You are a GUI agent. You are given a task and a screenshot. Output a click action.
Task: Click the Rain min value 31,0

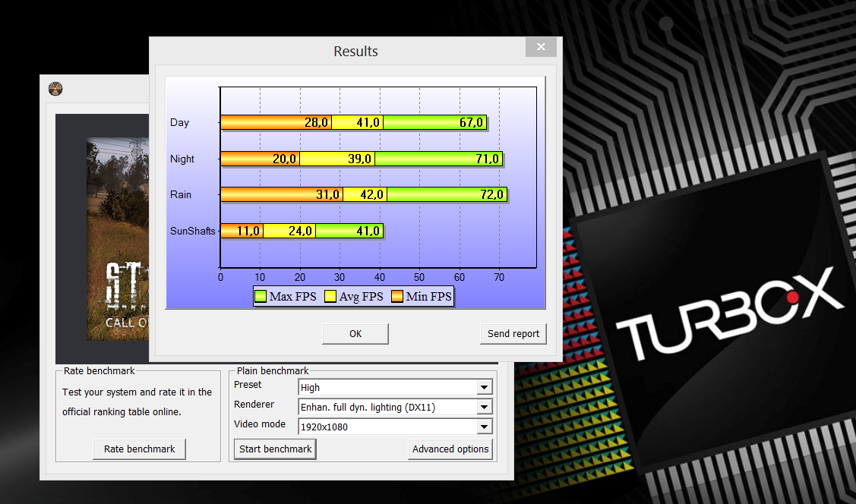(x=327, y=195)
